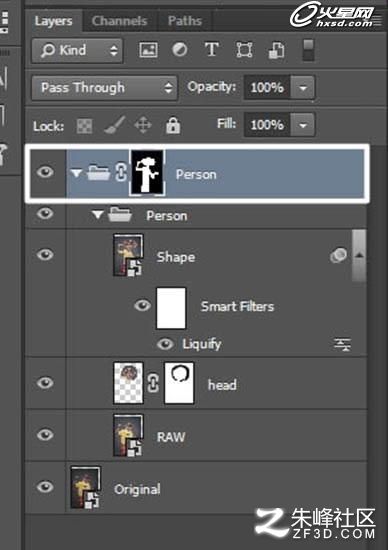The width and height of the screenshot is (388, 550).
Task: Collapse the inner Person group folder
Action: (97, 214)
